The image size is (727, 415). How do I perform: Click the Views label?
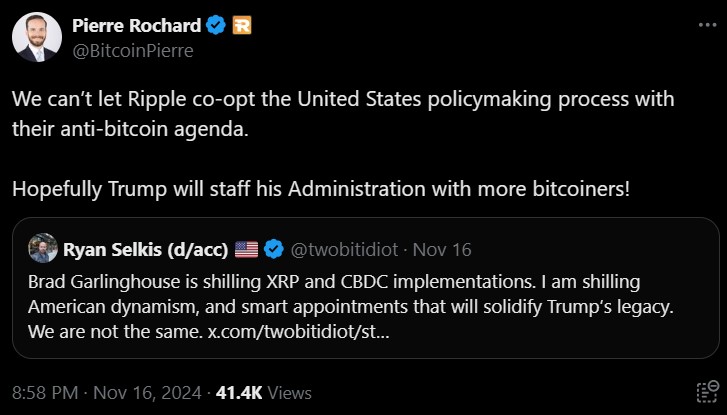pyautogui.click(x=291, y=393)
